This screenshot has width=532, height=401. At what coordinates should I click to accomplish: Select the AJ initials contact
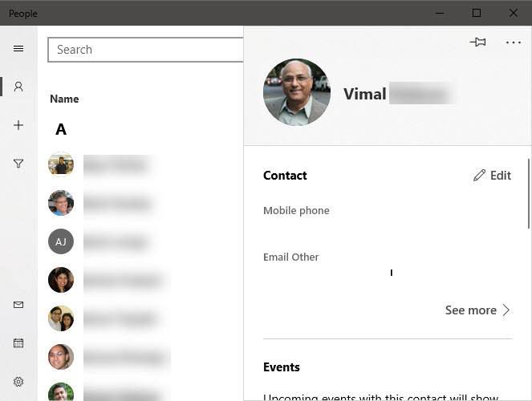[x=61, y=241]
